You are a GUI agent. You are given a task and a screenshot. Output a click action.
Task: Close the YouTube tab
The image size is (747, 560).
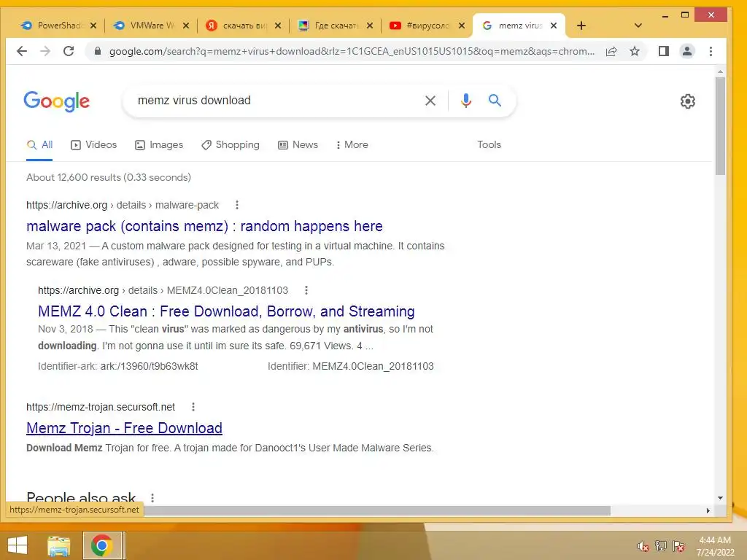pyautogui.click(x=462, y=26)
